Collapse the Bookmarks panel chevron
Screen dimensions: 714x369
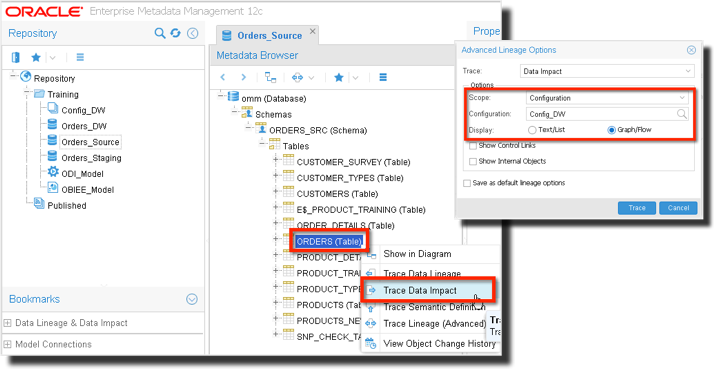tap(192, 299)
